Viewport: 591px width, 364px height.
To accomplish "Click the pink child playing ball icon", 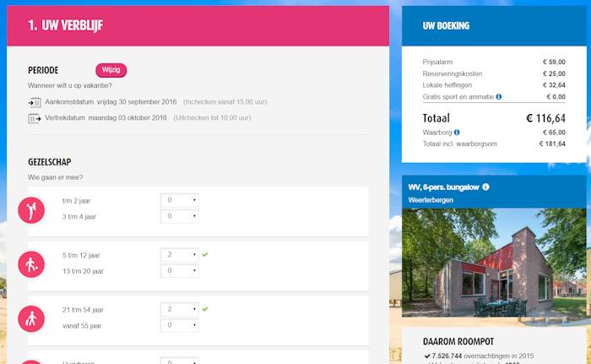I will pos(31,265).
